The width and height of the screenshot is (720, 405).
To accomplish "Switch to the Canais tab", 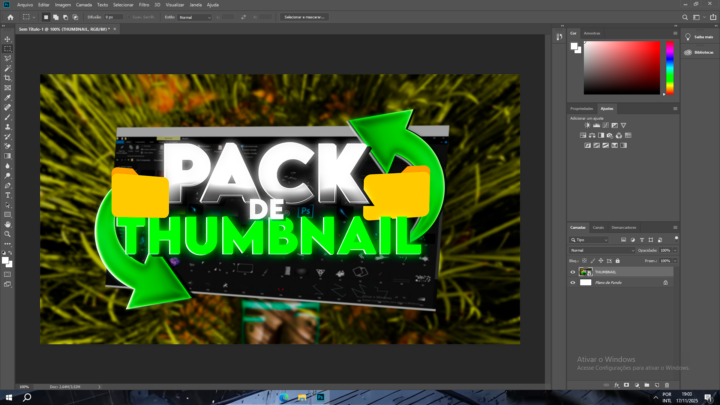I will click(598, 227).
